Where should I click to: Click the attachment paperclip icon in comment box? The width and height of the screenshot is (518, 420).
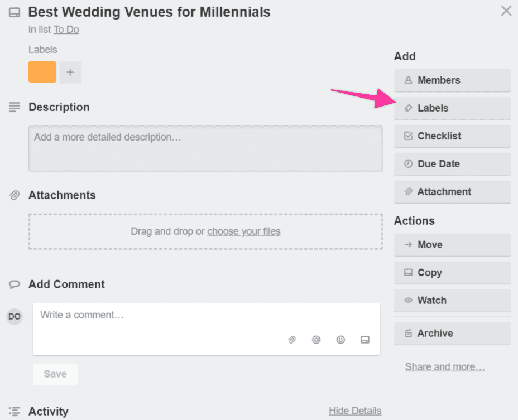[x=292, y=340]
